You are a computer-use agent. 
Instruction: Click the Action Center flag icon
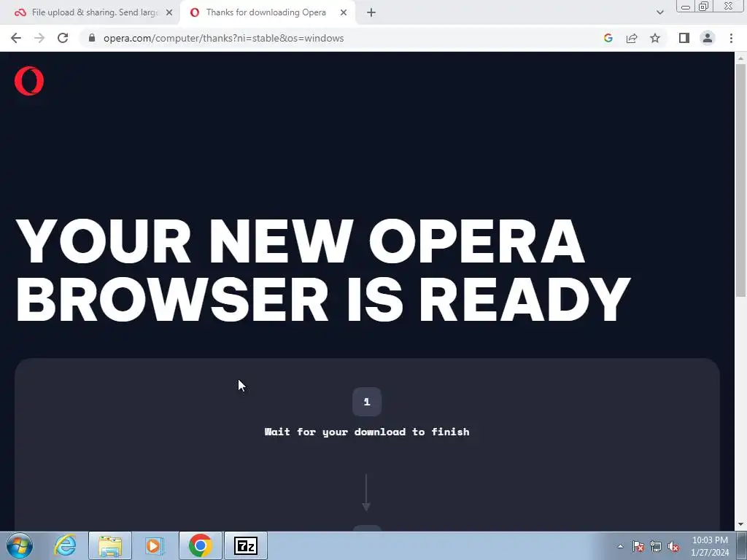tap(638, 546)
